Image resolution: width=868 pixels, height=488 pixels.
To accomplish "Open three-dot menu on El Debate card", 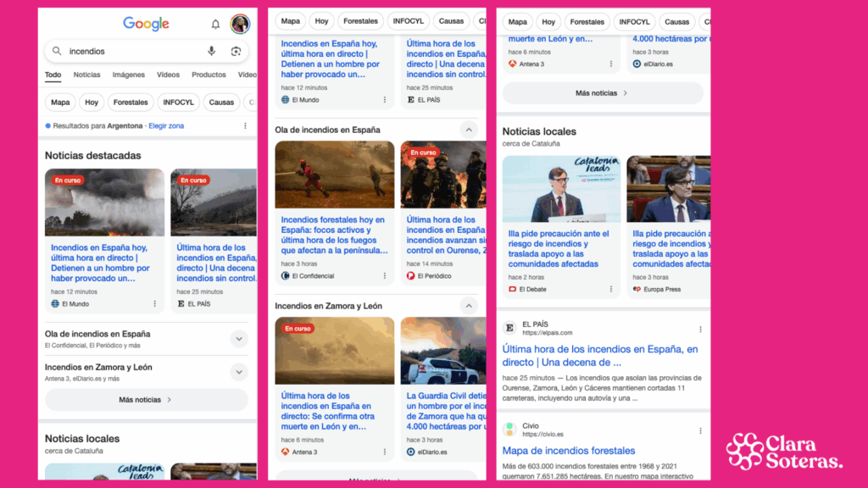I will [x=611, y=289].
